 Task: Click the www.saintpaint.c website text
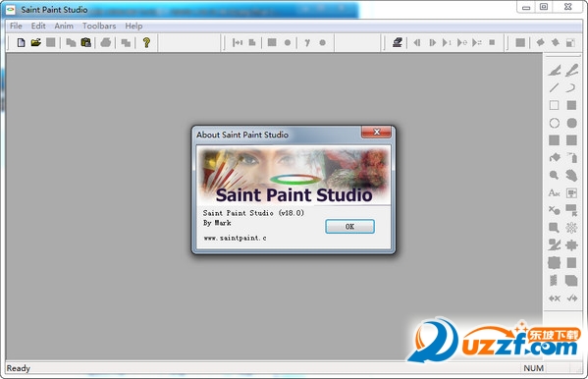point(236,238)
